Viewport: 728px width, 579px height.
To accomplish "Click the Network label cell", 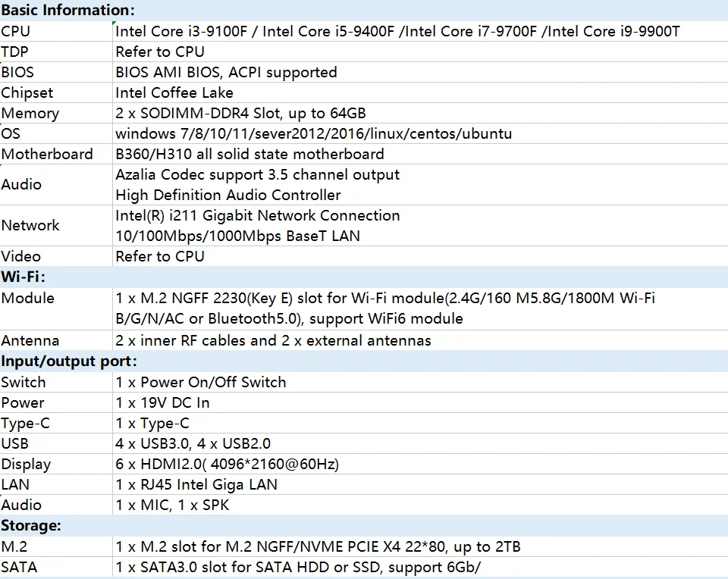I will click(x=55, y=226).
